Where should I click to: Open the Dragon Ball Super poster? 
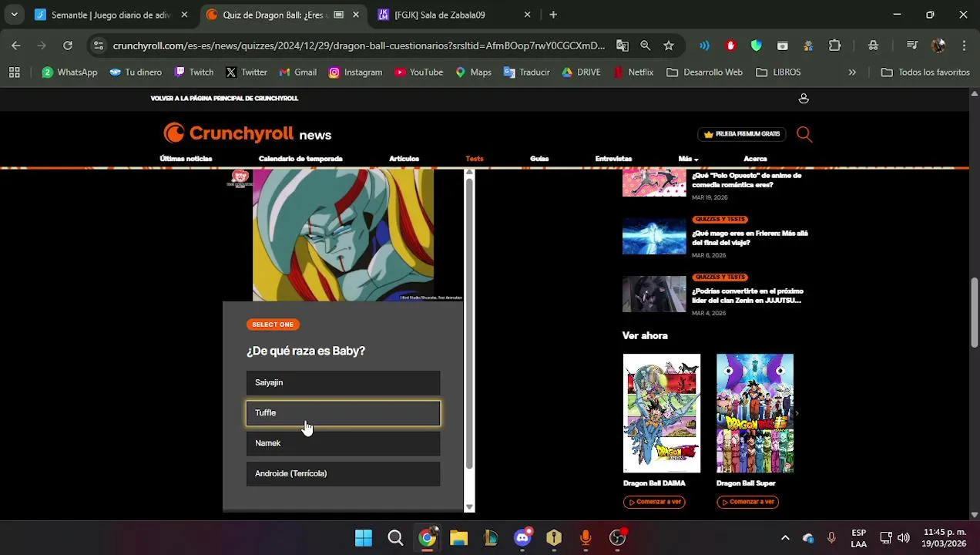tap(755, 413)
